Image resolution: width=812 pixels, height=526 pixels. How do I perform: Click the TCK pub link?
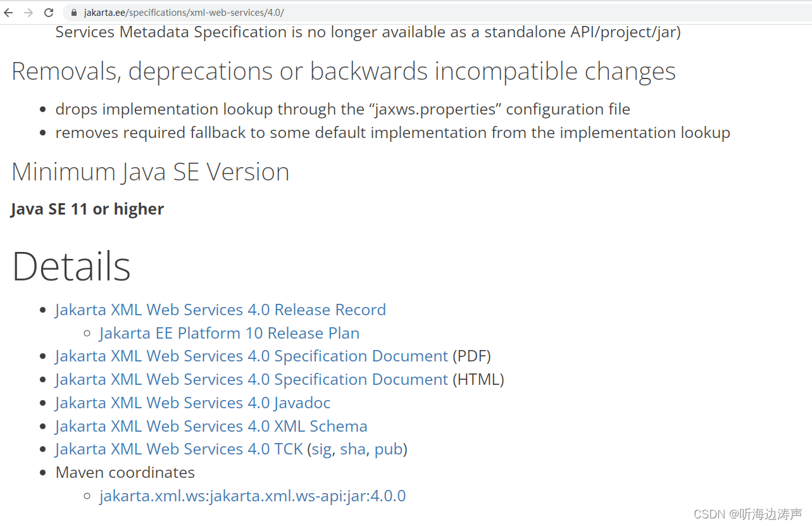[389, 449]
